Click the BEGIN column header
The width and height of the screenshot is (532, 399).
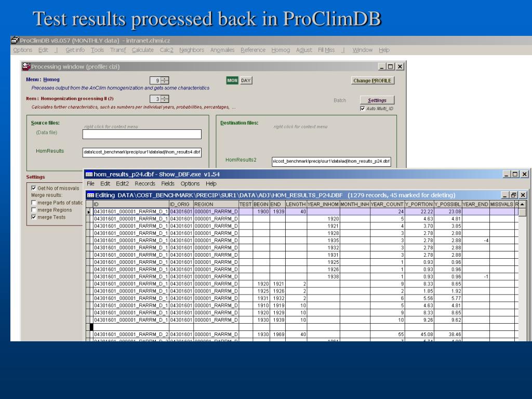(x=261, y=204)
